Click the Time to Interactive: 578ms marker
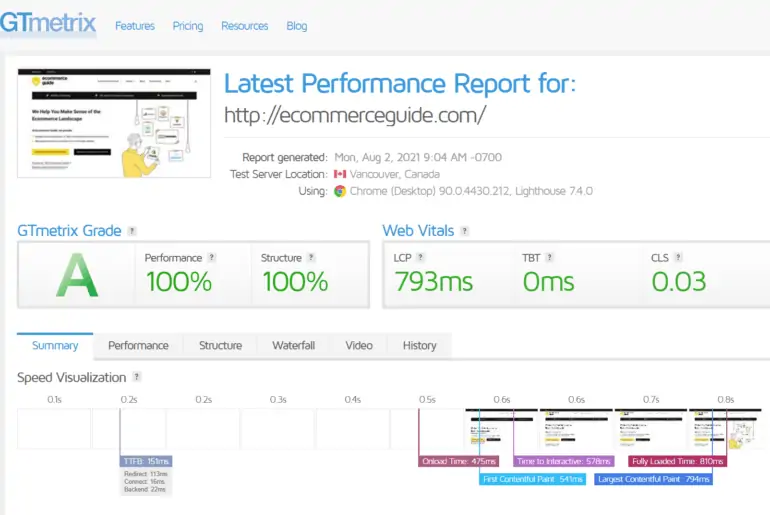The image size is (770, 515). click(564, 461)
